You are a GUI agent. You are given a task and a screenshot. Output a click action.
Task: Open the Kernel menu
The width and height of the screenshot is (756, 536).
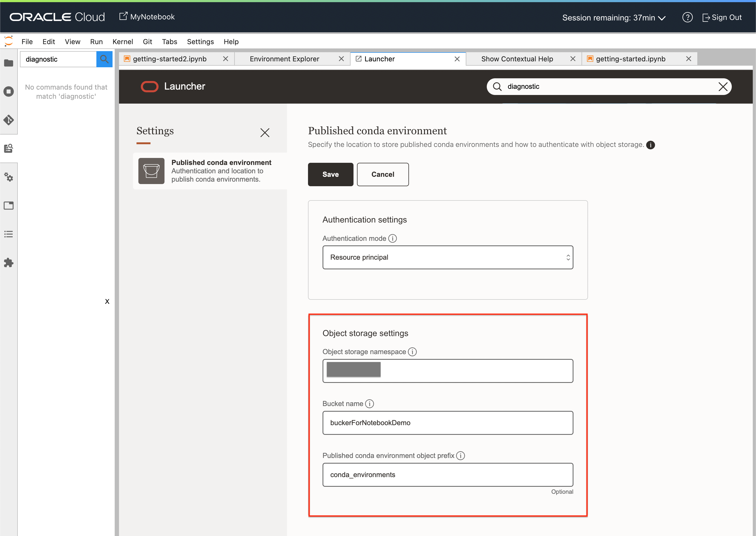pos(123,42)
